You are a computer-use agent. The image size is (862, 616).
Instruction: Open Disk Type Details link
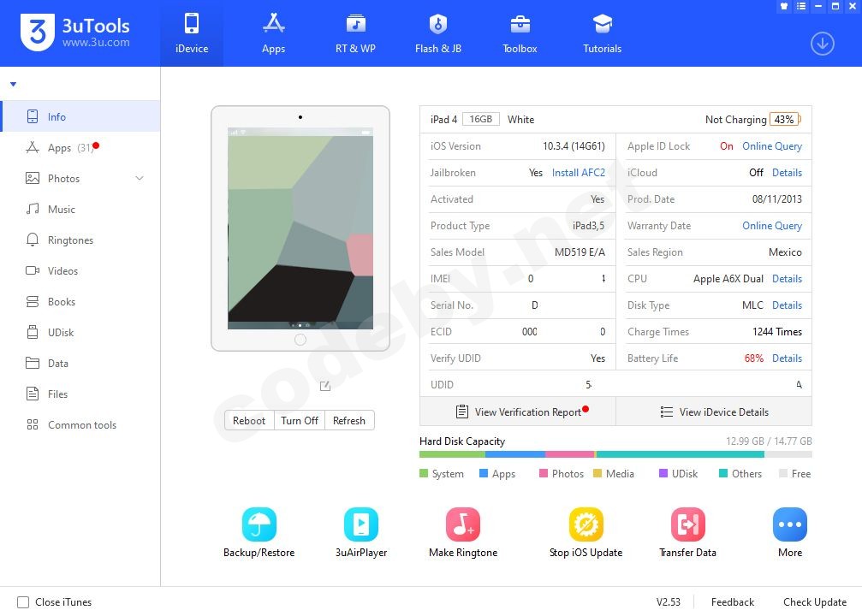click(787, 305)
